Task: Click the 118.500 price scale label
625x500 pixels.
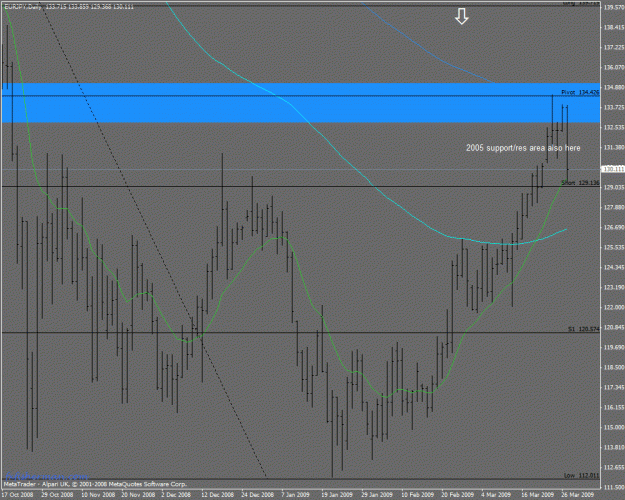Action: pyautogui.click(x=614, y=367)
